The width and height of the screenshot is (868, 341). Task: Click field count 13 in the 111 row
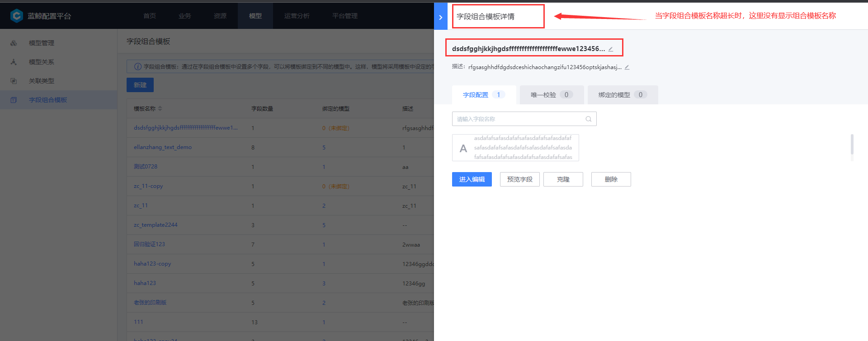point(255,322)
